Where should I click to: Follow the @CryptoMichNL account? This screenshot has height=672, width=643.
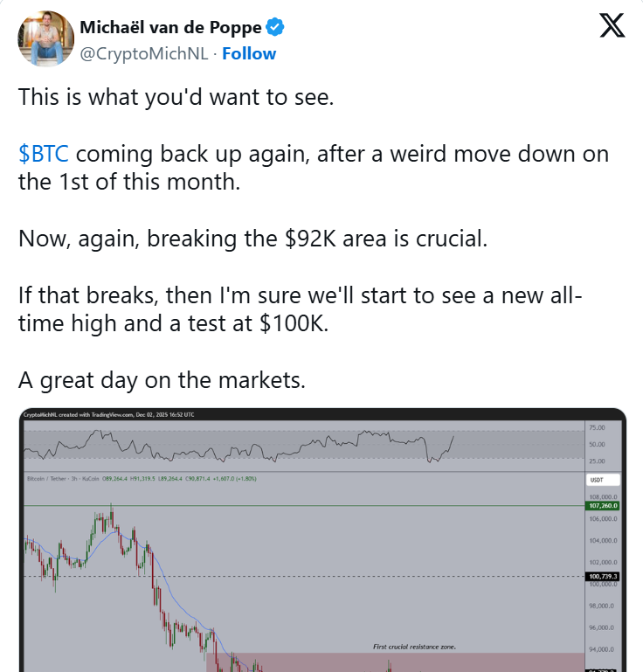249,53
